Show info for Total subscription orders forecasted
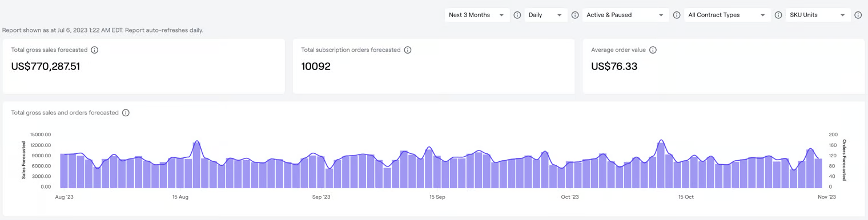This screenshot has width=868, height=220. (x=408, y=50)
